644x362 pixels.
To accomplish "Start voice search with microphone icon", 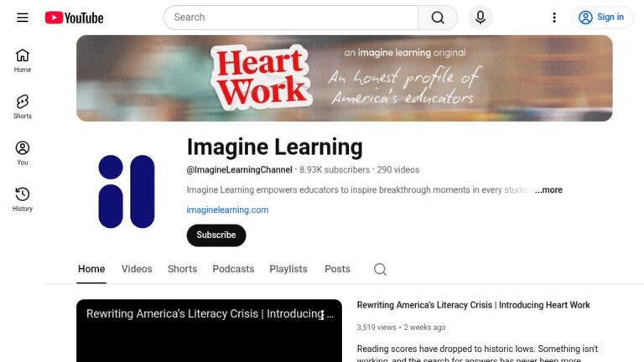I will tap(480, 18).
